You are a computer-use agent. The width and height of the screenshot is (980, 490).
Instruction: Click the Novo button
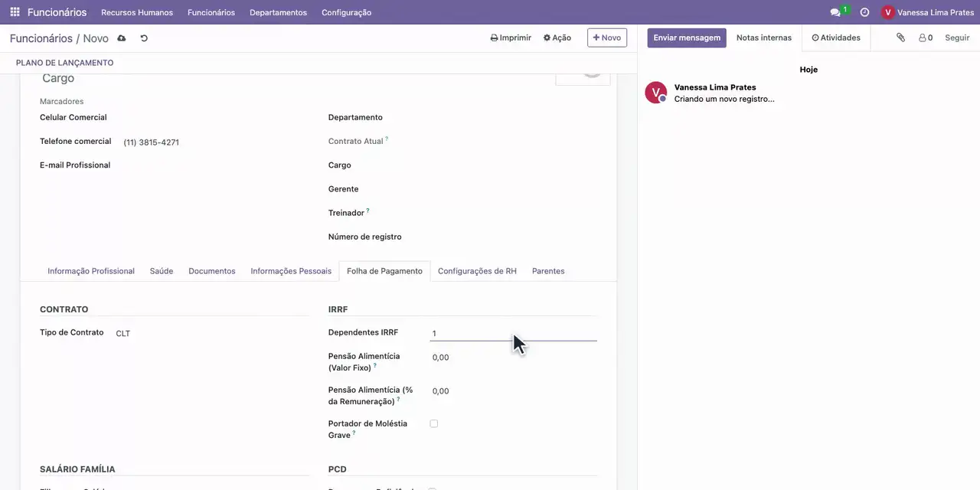pyautogui.click(x=607, y=38)
